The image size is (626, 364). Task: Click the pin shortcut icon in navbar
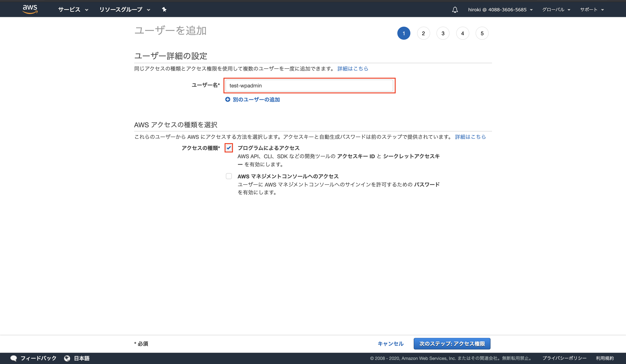(164, 10)
